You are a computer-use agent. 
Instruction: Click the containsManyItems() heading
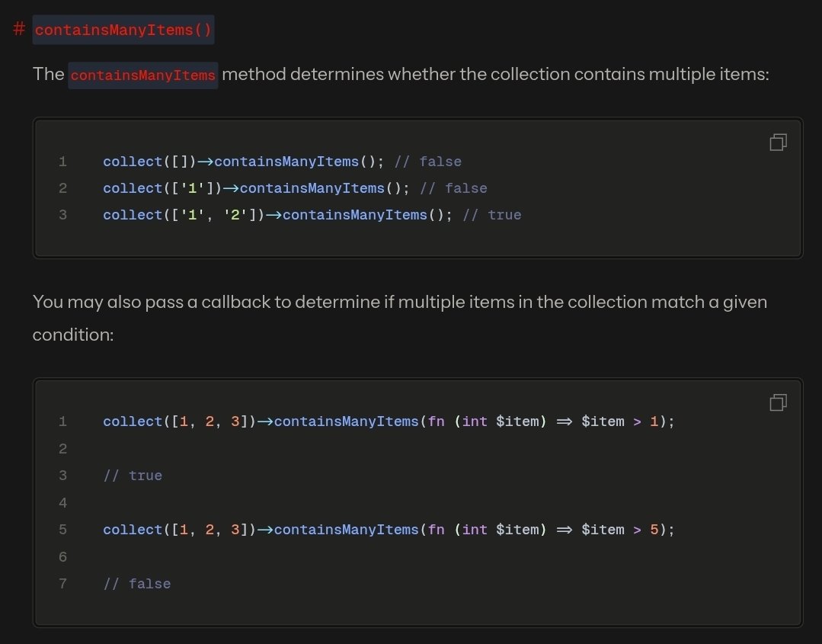point(123,30)
